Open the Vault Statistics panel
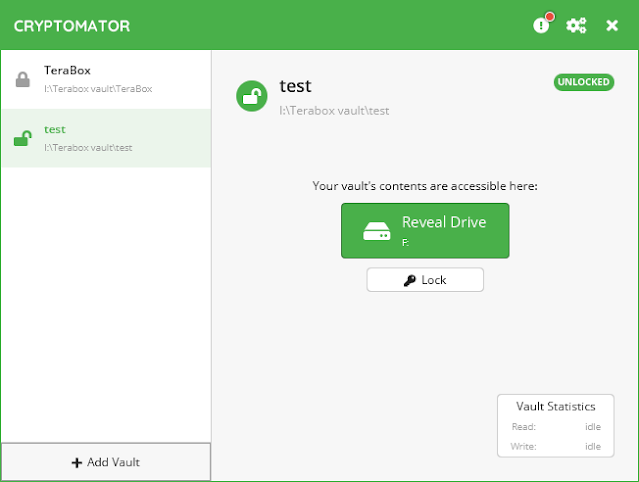The height and width of the screenshot is (482, 639). (x=555, y=426)
